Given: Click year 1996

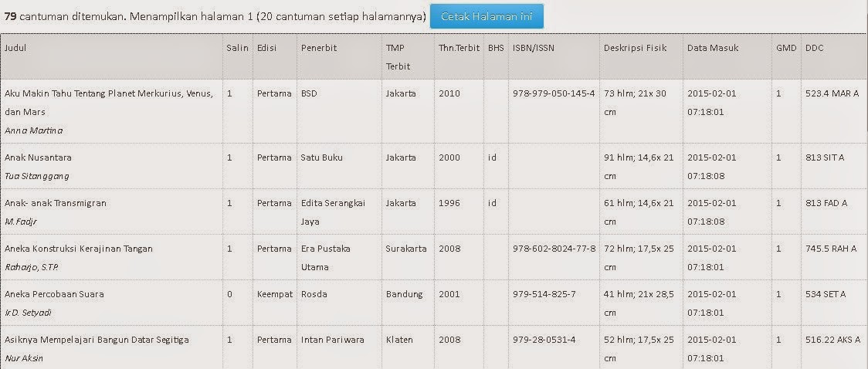Looking at the screenshot, I should pyautogui.click(x=449, y=203).
